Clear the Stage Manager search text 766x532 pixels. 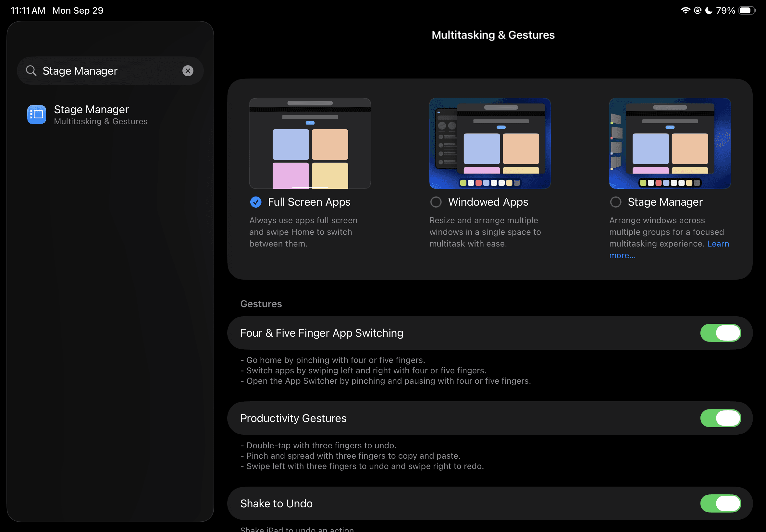188,71
